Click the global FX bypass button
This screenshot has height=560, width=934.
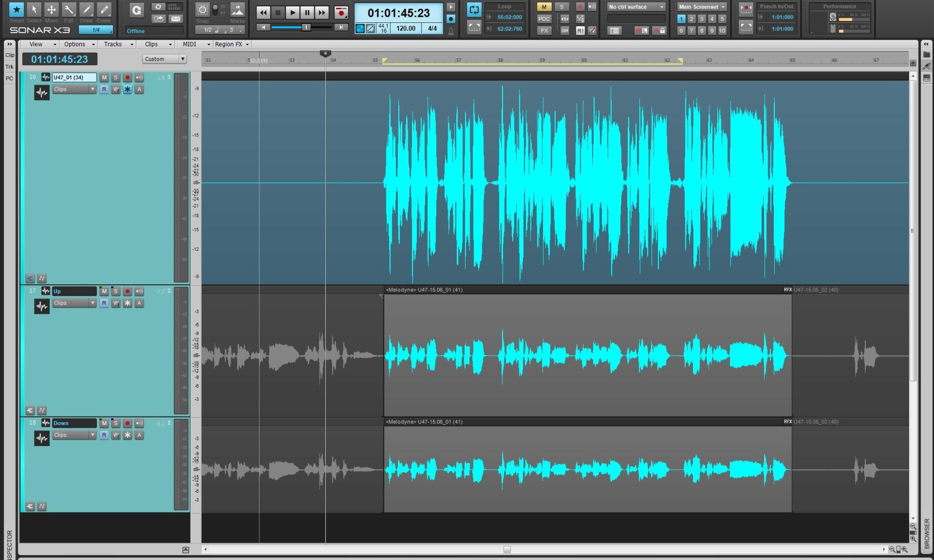544,30
